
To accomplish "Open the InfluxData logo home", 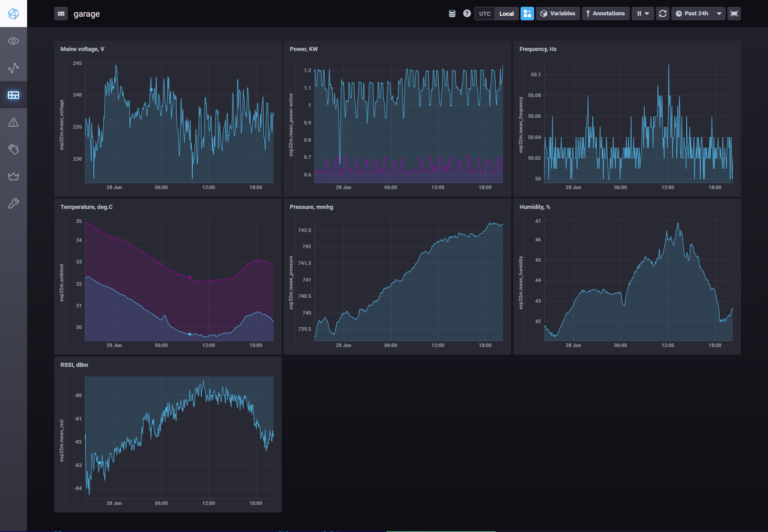I will [x=14, y=14].
